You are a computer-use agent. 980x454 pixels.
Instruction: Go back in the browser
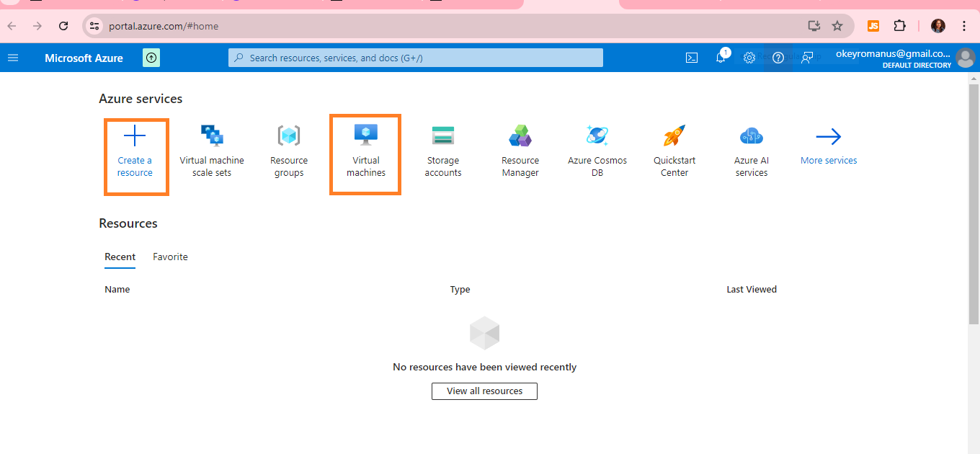12,26
